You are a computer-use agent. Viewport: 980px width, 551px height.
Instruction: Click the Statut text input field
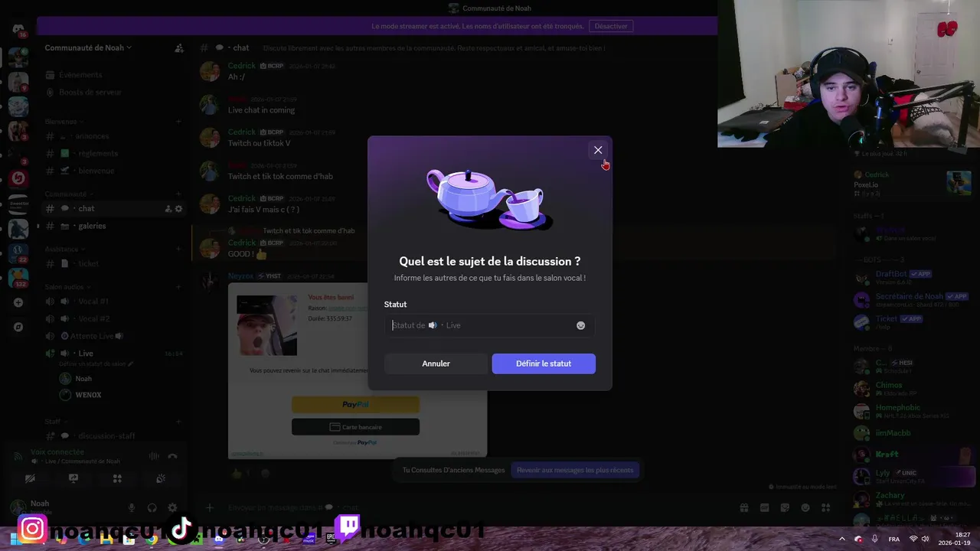(x=489, y=325)
